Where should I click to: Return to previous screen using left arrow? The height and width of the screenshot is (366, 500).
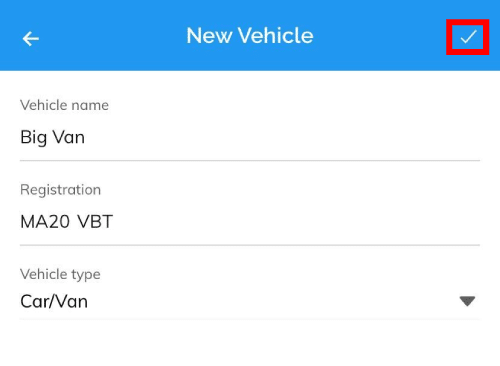31,38
